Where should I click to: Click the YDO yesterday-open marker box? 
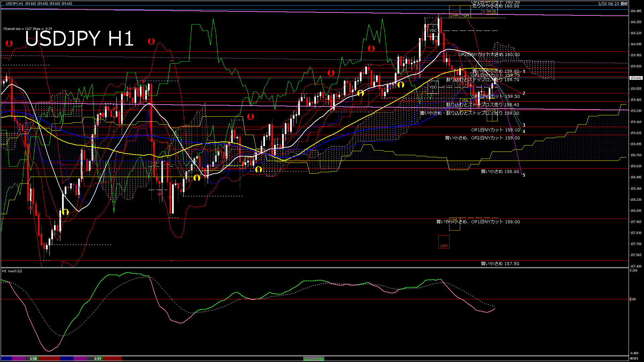[x=433, y=87]
